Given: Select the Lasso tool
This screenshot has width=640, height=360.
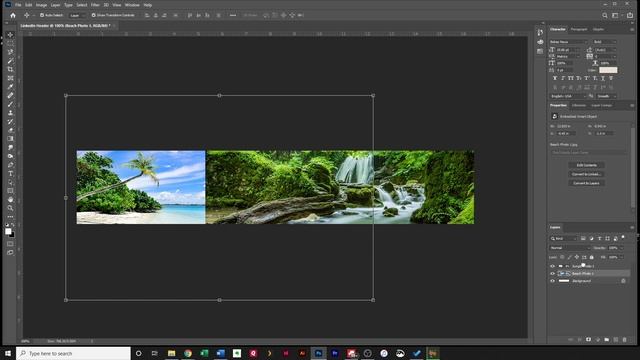Looking at the screenshot, I should coord(11,52).
